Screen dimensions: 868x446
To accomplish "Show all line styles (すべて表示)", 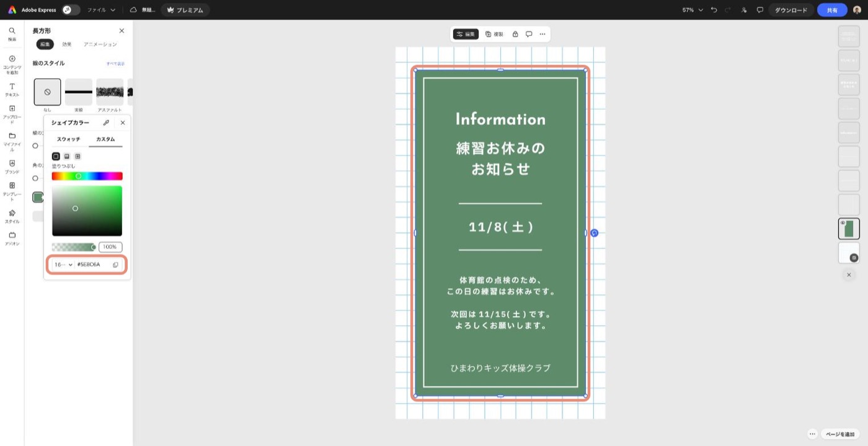I will [x=115, y=64].
